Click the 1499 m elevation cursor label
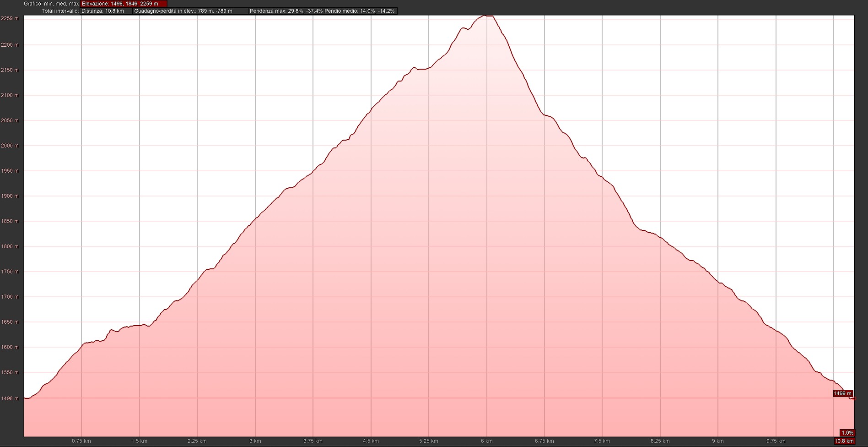The image size is (868, 447). pyautogui.click(x=842, y=393)
